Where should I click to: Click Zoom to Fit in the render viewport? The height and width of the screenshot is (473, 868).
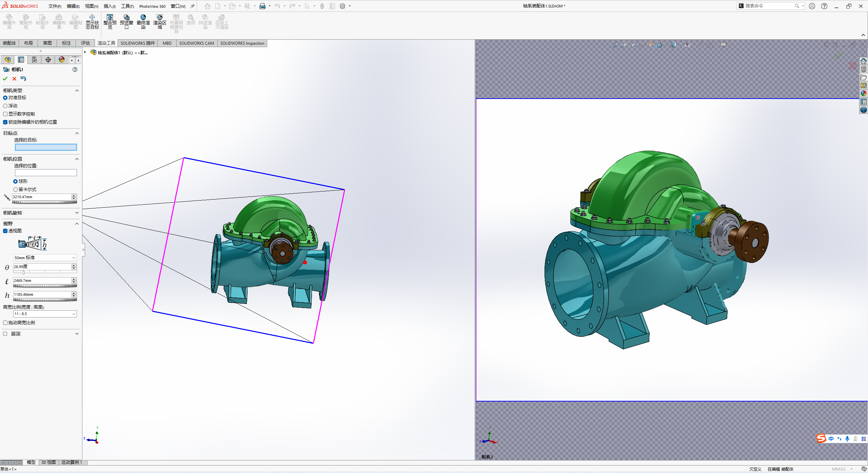(616, 44)
